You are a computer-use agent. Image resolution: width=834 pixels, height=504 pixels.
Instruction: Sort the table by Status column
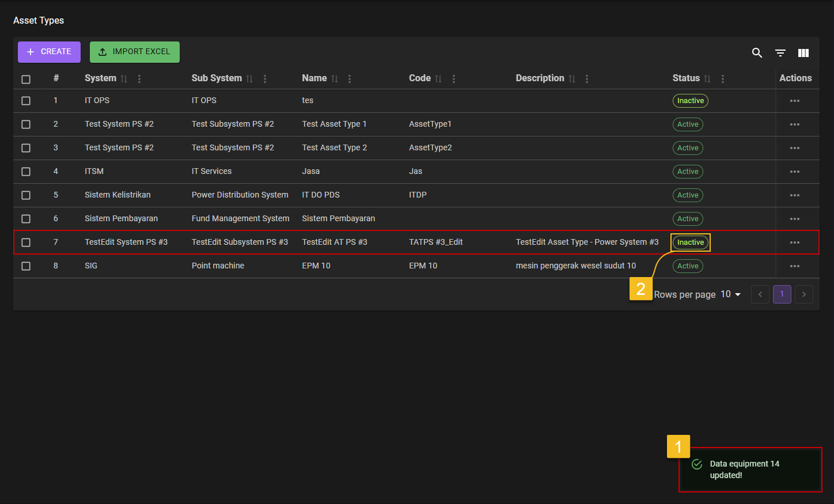707,79
